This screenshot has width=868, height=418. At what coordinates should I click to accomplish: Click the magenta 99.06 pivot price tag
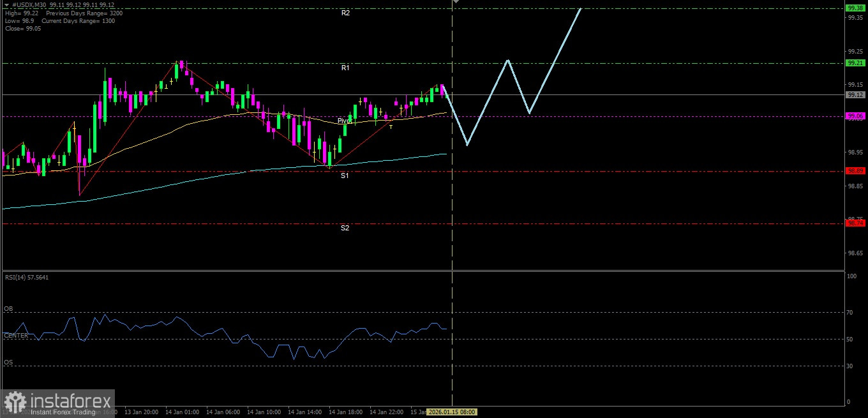[x=855, y=116]
